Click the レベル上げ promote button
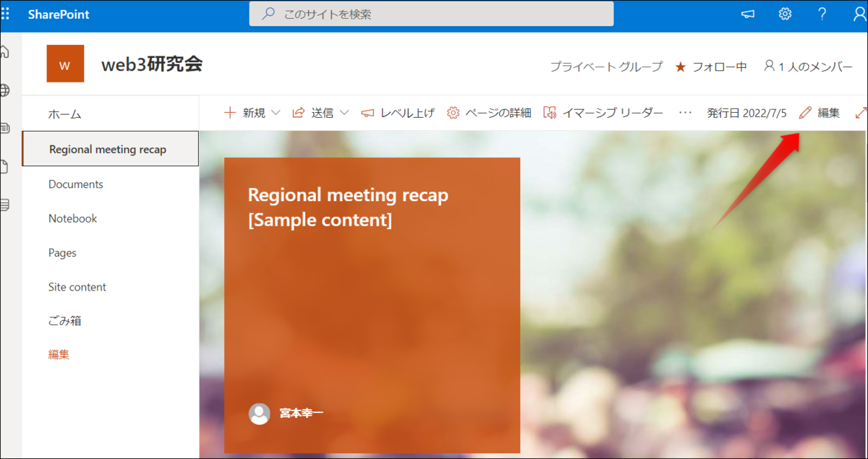This screenshot has width=868, height=459. (x=398, y=113)
